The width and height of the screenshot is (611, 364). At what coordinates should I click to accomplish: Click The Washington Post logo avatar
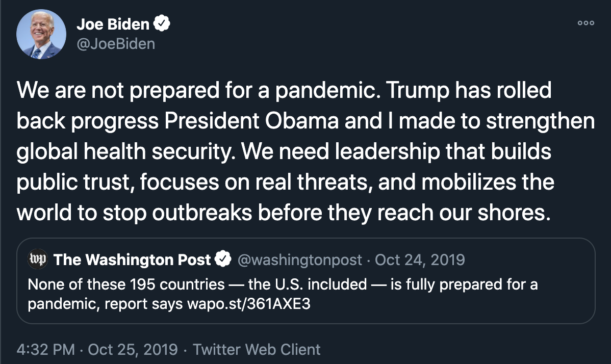(x=37, y=259)
